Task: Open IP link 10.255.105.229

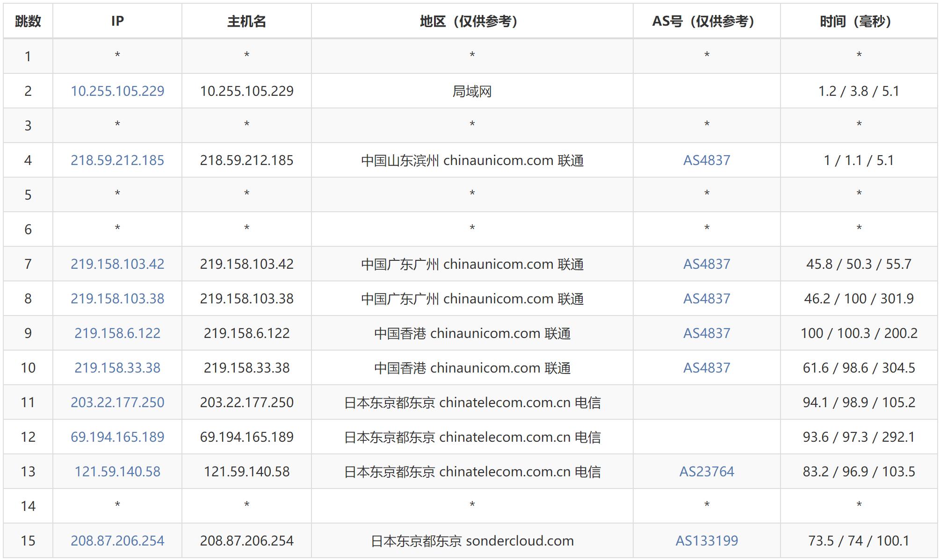Action: click(x=117, y=91)
